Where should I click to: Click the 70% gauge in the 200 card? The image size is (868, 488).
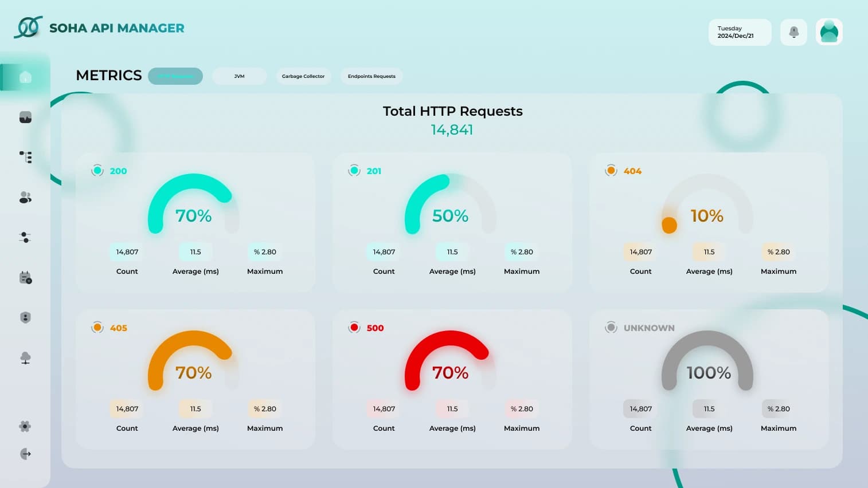point(194,204)
